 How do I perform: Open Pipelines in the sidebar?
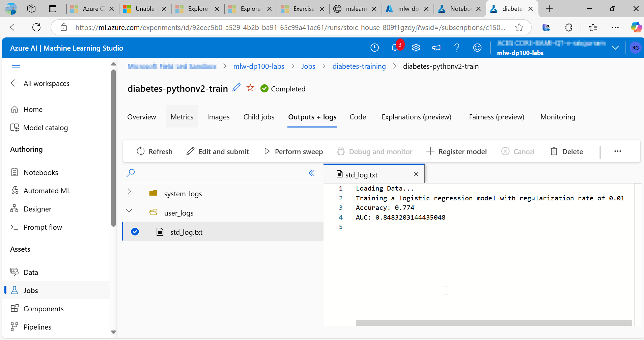(31, 327)
